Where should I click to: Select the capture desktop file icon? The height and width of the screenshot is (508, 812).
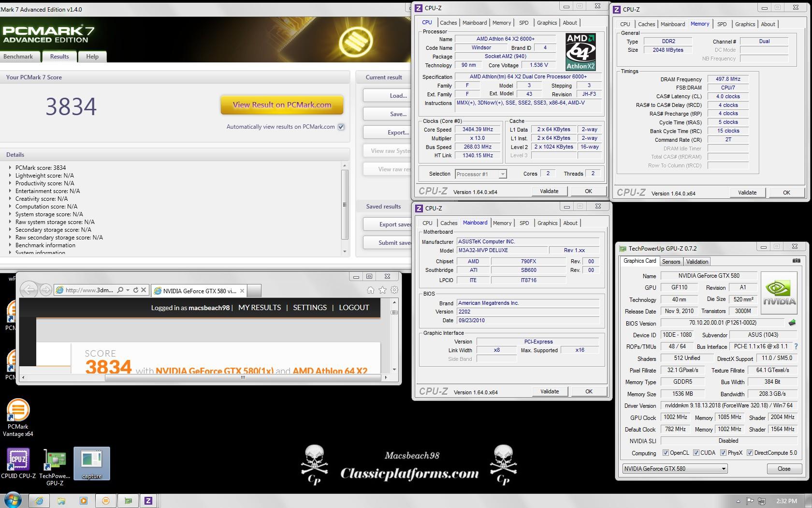[x=92, y=463]
